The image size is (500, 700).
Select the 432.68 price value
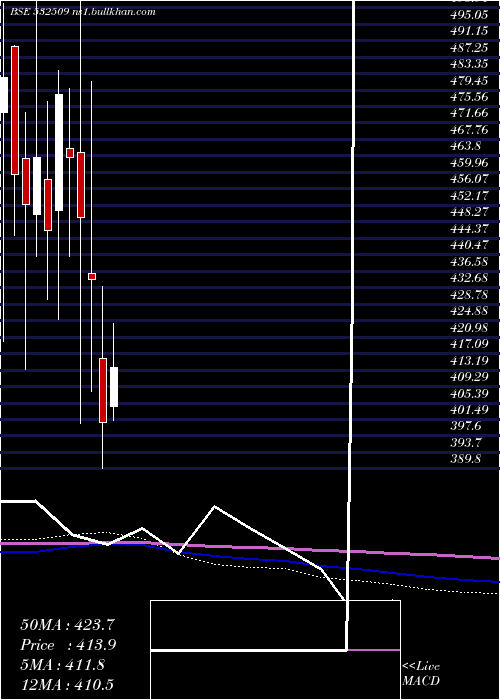(469, 278)
